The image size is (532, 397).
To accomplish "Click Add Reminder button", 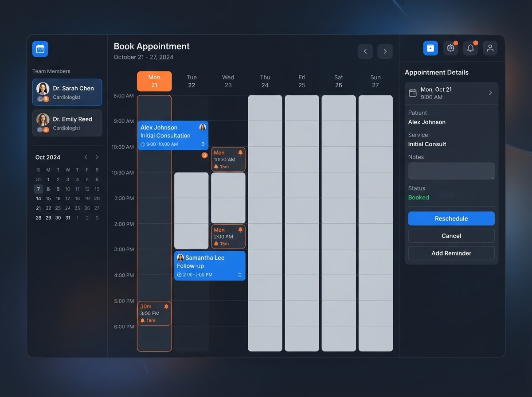I will click(451, 253).
